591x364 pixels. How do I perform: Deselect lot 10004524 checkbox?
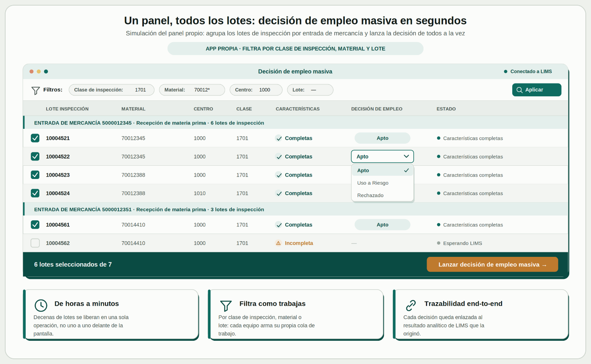(x=35, y=193)
